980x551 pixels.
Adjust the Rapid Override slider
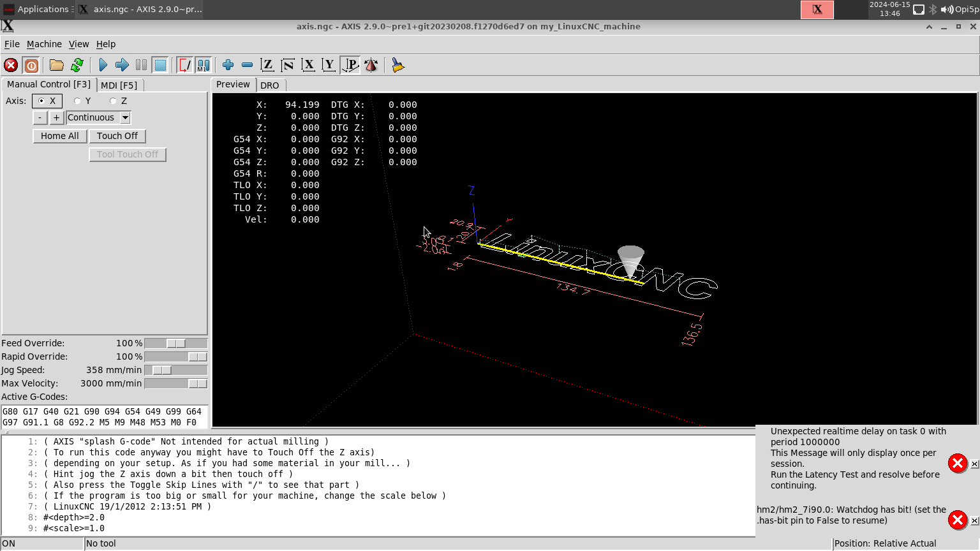[198, 356]
